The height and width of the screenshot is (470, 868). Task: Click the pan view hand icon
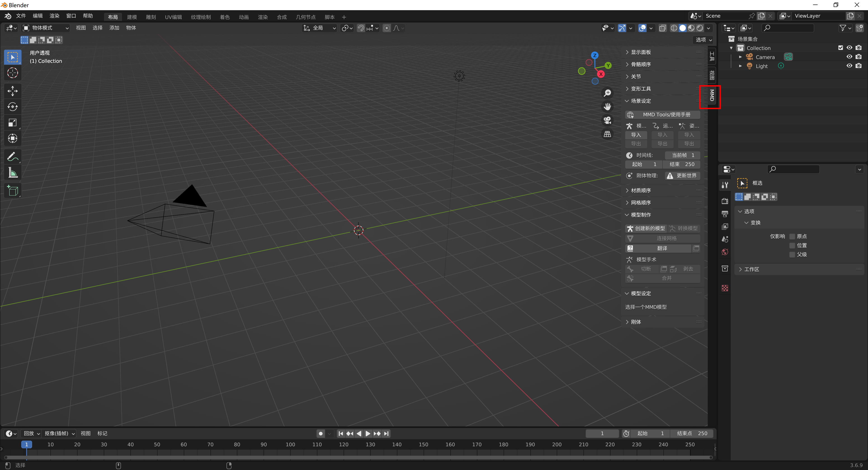pos(607,106)
